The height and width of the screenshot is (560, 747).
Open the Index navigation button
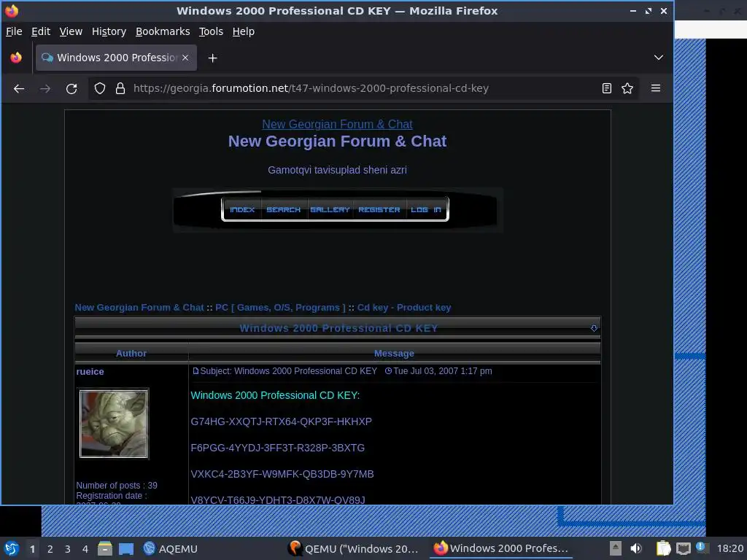pos(242,209)
